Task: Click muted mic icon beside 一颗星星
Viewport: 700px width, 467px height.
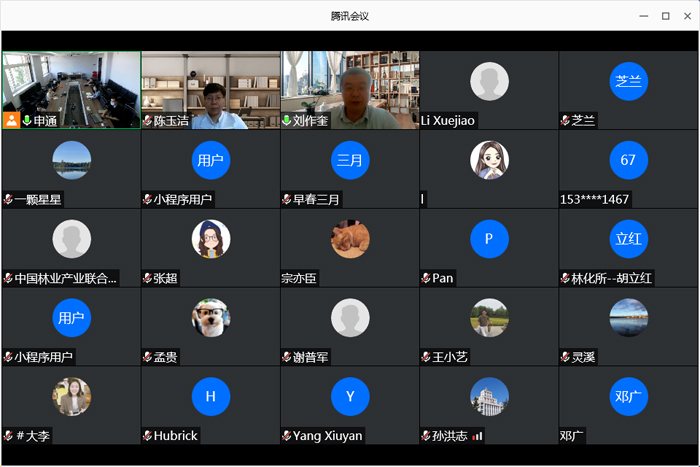Action: point(8,199)
